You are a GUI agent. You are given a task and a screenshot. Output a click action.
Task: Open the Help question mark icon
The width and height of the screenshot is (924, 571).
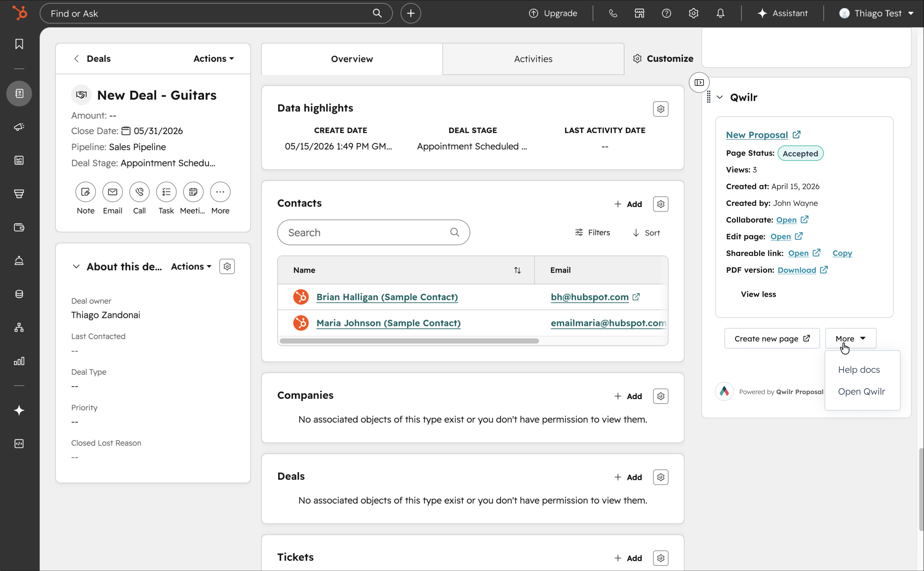pos(666,13)
